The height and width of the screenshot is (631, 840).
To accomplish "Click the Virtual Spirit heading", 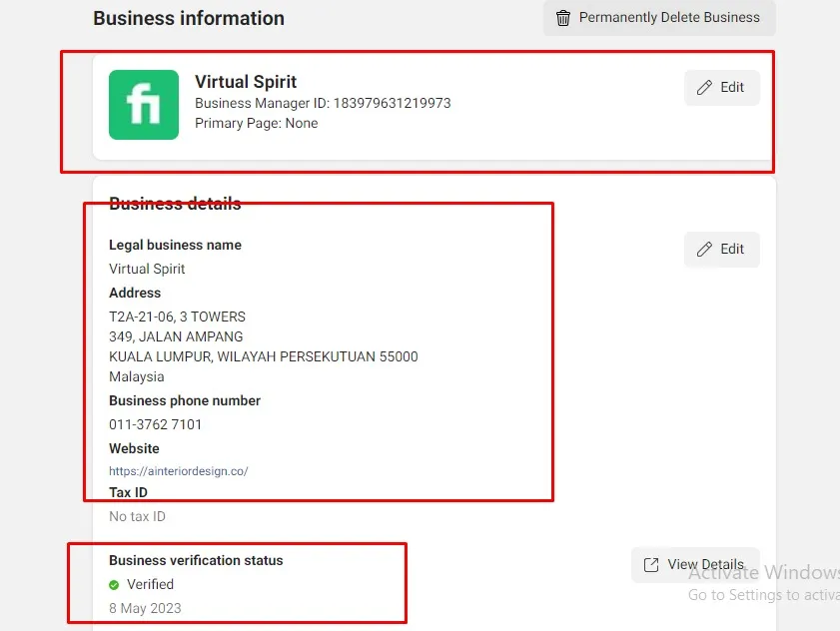I will [x=246, y=82].
